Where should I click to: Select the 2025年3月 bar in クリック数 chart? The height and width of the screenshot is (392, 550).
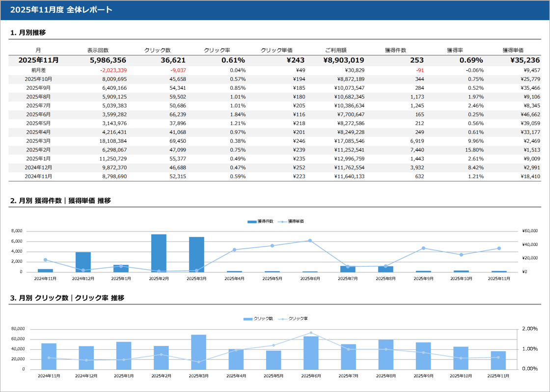(198, 352)
